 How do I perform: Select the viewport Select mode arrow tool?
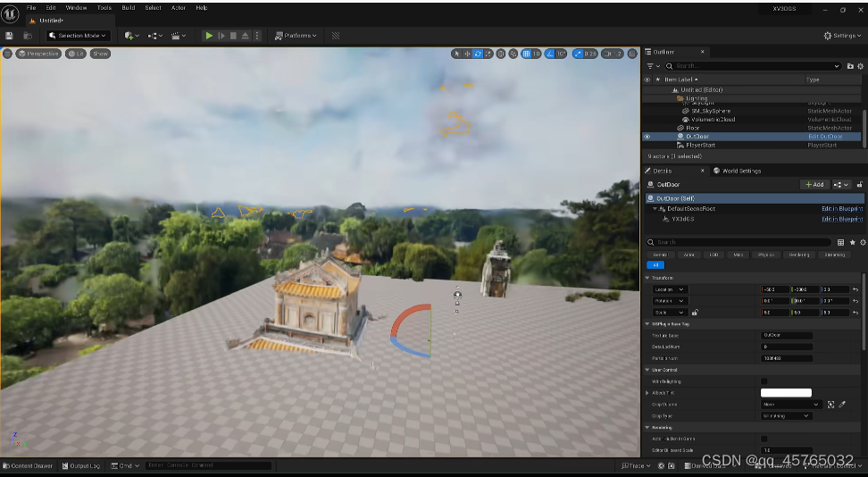[456, 54]
